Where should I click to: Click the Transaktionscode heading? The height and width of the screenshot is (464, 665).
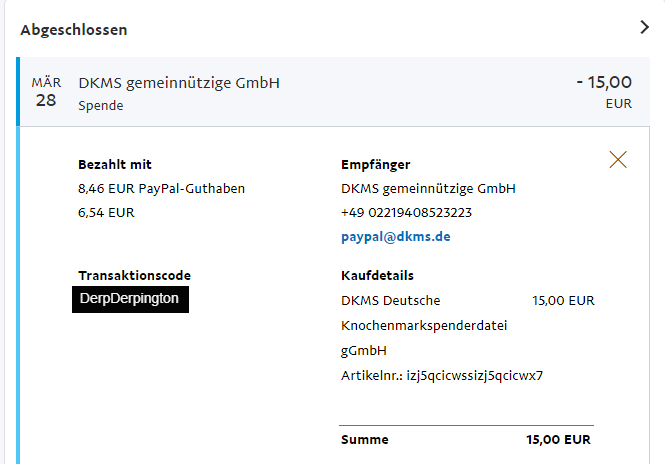point(134,276)
